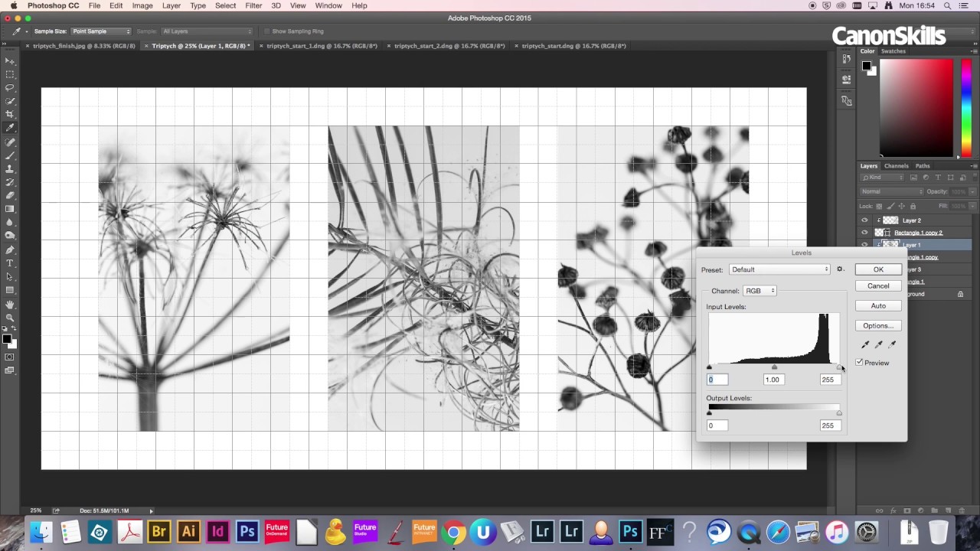Click Auto in the Levels dialog
This screenshot has width=980, height=551.
click(x=878, y=306)
